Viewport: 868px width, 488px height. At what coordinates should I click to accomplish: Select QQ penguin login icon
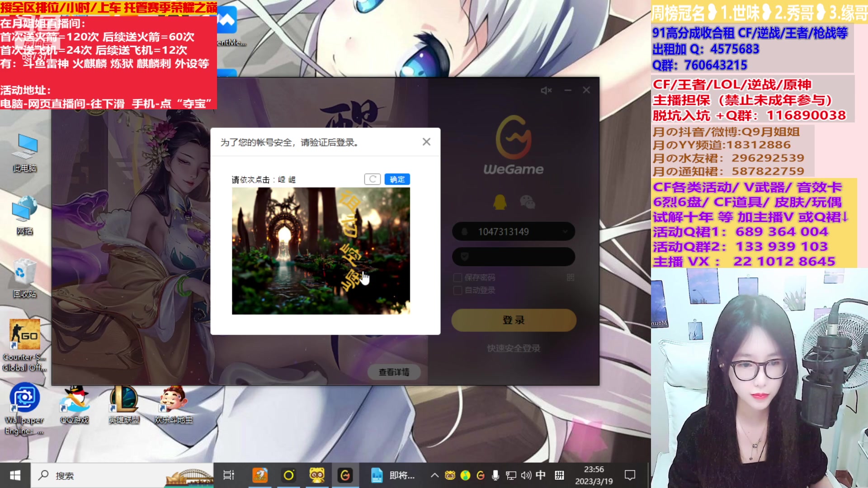pos(500,202)
